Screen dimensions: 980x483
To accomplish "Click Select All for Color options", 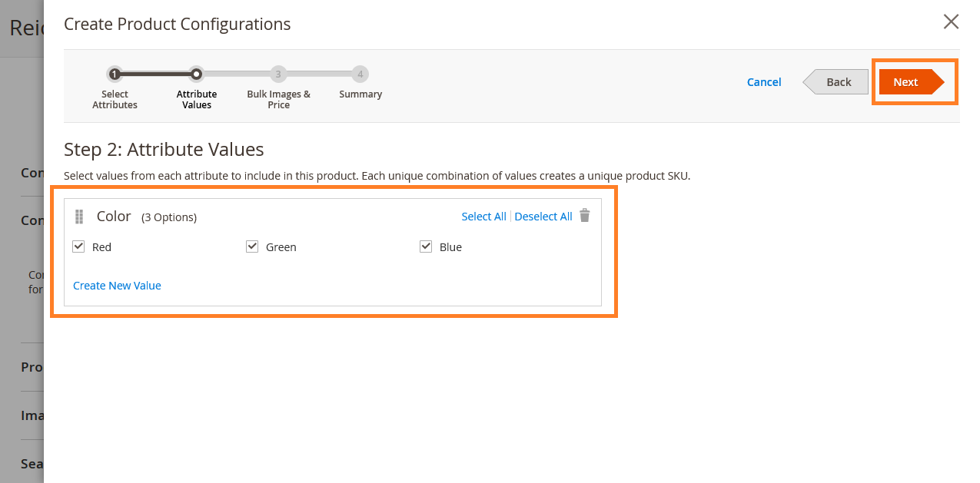I will point(483,217).
